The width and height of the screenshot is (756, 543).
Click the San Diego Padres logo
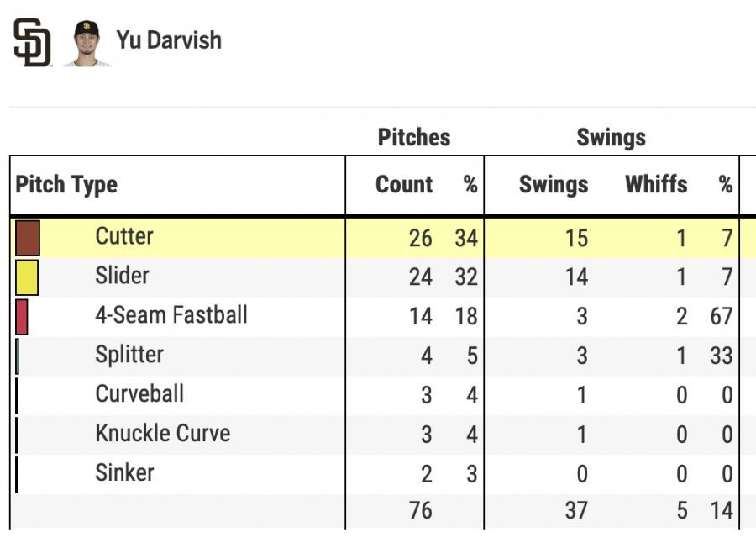coord(32,42)
